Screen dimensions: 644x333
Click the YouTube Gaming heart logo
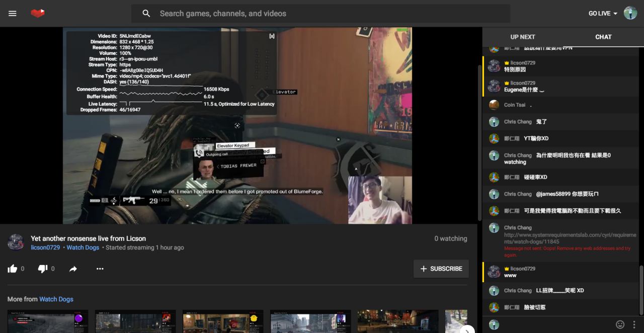[x=38, y=14]
